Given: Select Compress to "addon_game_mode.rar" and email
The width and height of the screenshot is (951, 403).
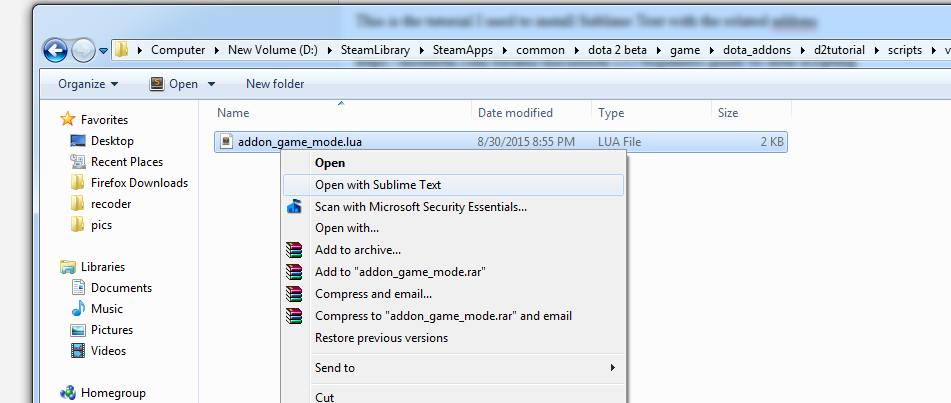Looking at the screenshot, I should 453,316.
